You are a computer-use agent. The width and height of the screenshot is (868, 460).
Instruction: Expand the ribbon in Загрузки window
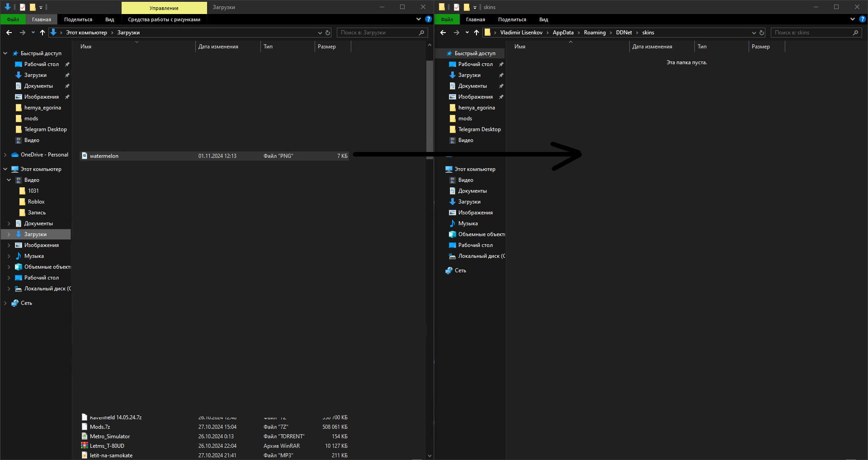(x=419, y=19)
